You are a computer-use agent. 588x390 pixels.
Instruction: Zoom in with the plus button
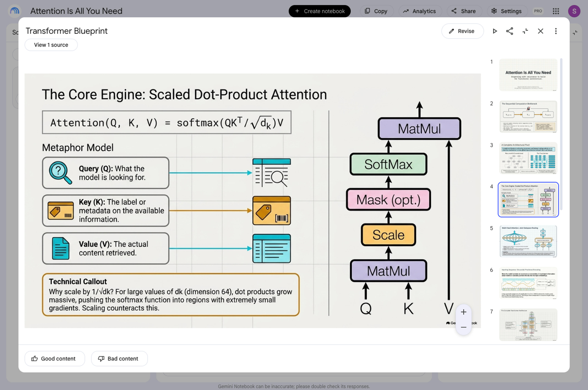(463, 312)
